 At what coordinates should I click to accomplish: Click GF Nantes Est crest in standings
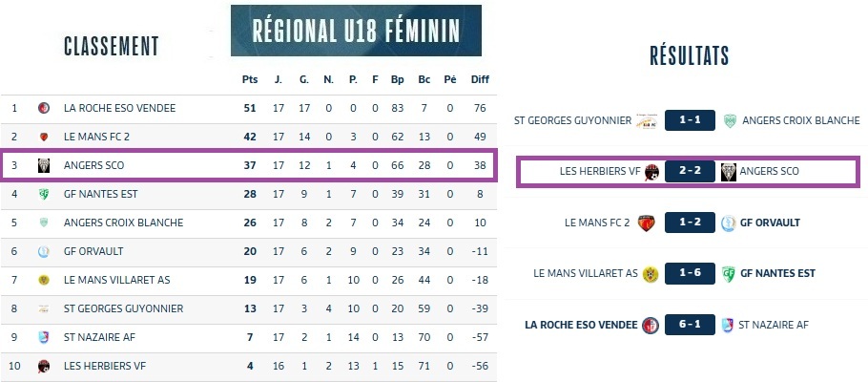tap(44, 194)
